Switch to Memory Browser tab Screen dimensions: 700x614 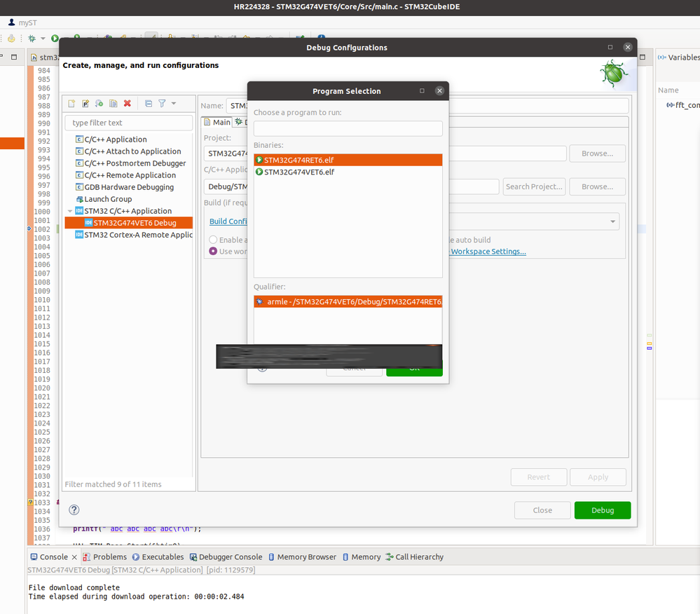point(302,557)
